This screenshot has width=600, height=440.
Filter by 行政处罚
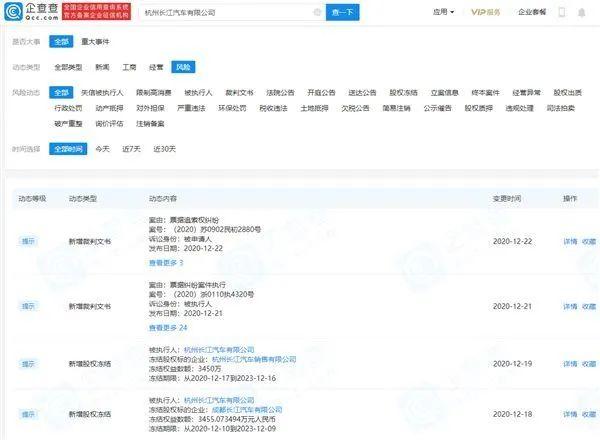(68, 108)
